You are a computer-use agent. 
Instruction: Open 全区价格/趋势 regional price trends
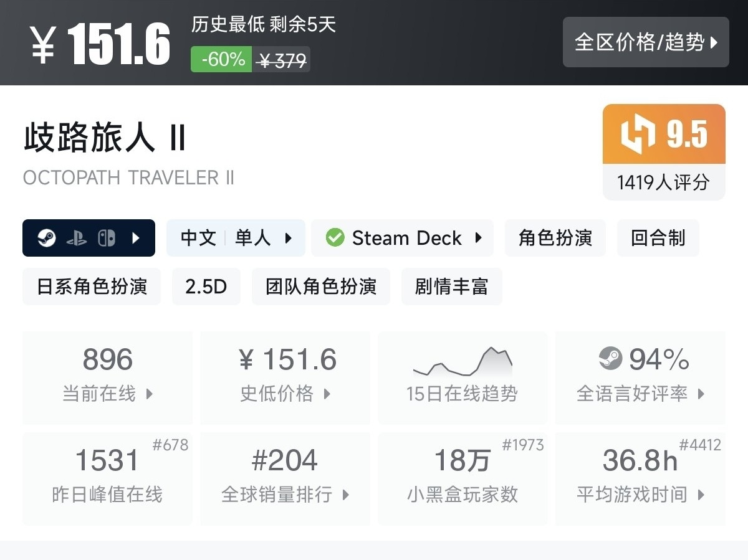[x=646, y=42]
